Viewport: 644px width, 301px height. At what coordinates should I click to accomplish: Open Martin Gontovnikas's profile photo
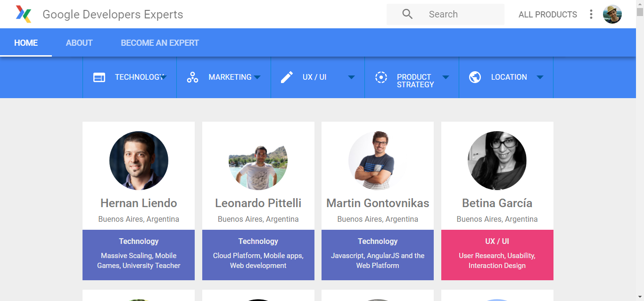point(378,160)
